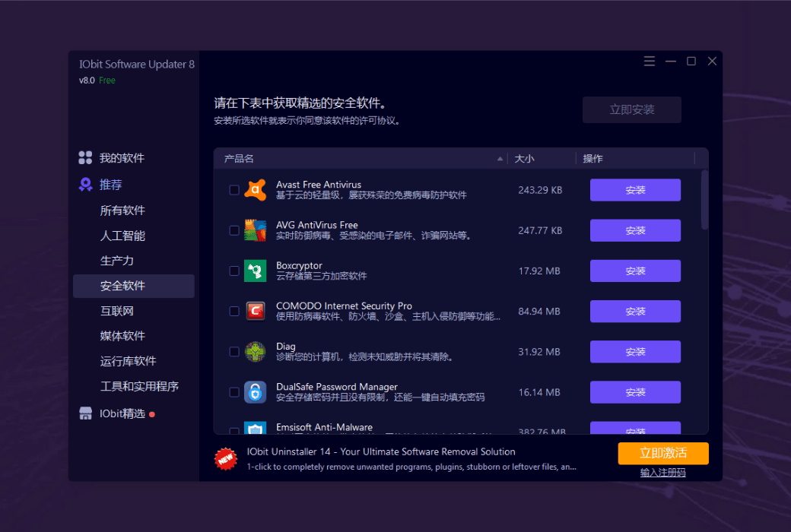791x532 pixels.
Task: Tick the AVG AntiVirus Free checkbox
Action: point(234,230)
